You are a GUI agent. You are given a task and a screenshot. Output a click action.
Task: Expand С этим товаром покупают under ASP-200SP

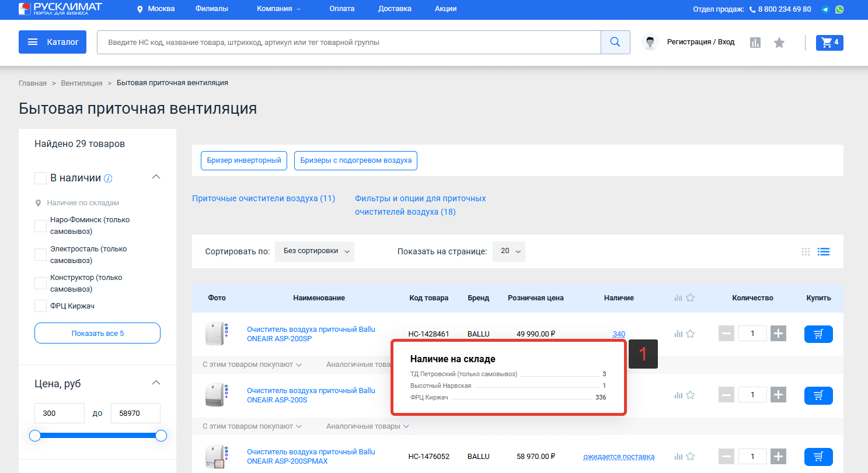[x=252, y=365]
